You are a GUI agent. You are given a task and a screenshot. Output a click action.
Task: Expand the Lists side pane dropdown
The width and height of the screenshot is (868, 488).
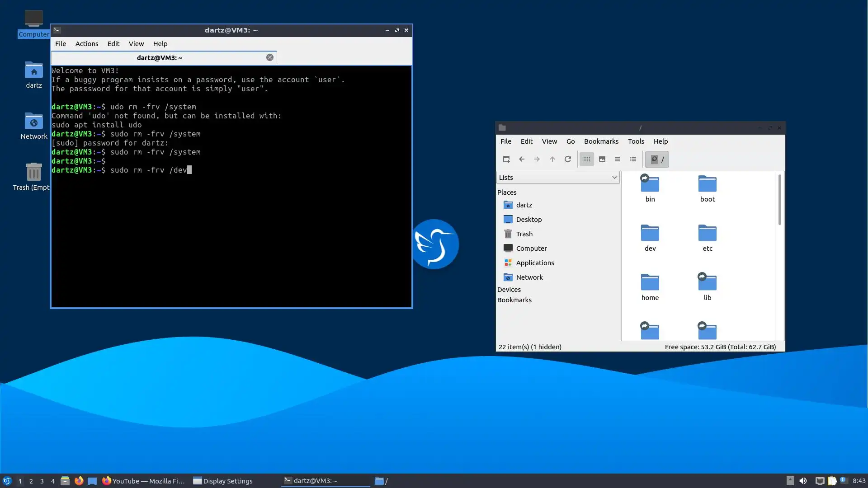558,178
